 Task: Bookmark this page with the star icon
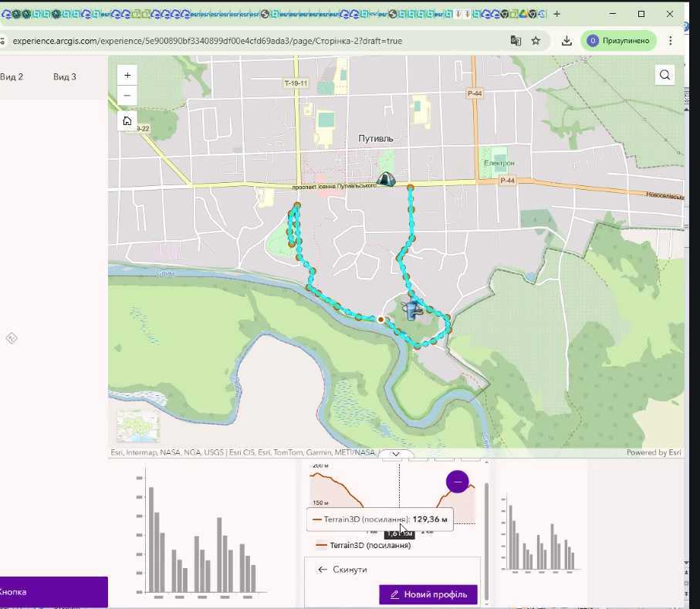536,41
